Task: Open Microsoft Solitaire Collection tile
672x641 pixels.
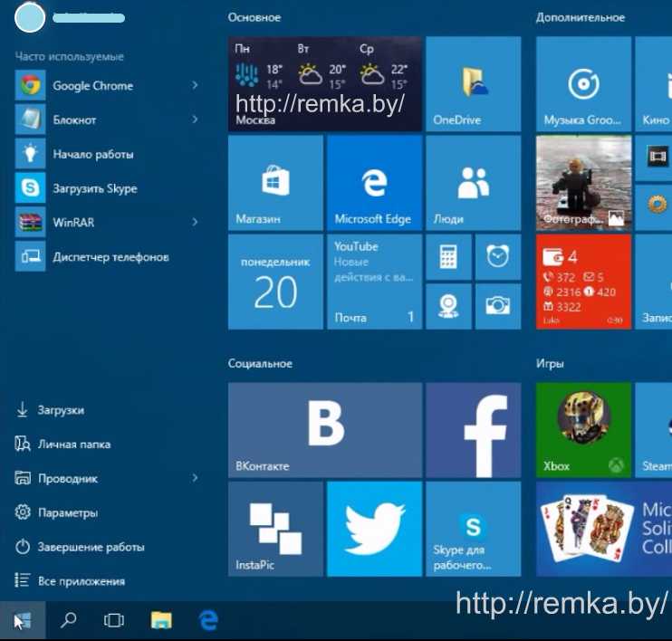Action: 604,529
